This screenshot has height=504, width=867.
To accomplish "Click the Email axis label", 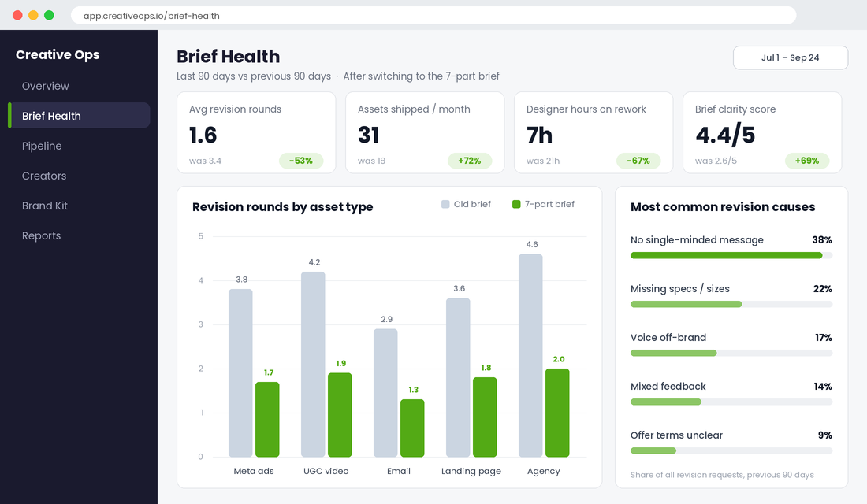I will pos(399,471).
